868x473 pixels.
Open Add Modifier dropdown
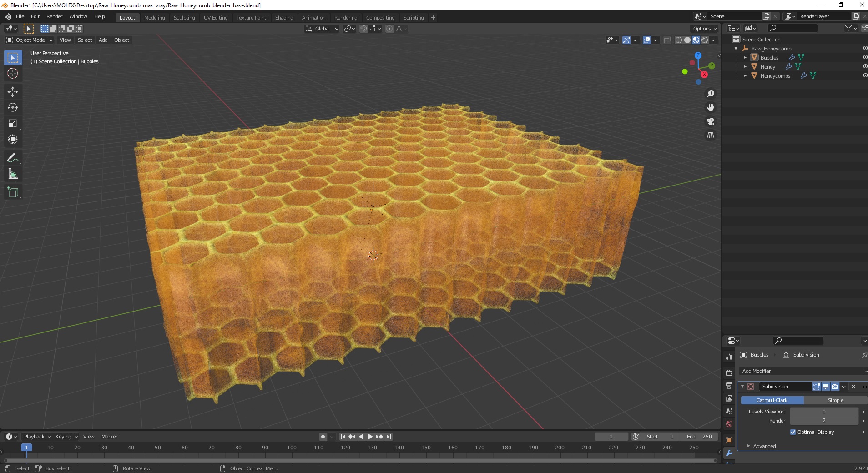[803, 371]
